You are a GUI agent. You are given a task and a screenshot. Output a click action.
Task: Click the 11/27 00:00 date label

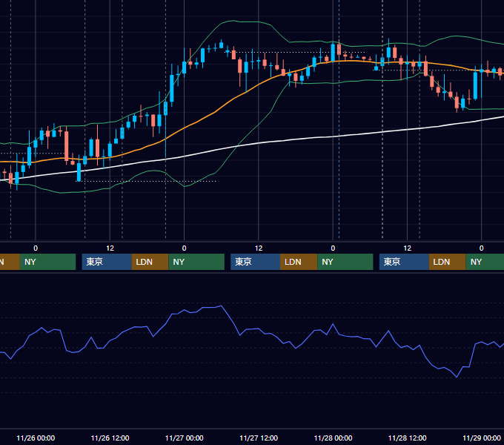pyautogui.click(x=184, y=438)
